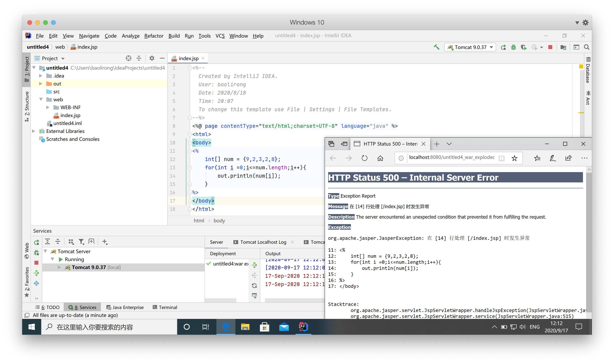Select index.jsp file in project tree
The width and height of the screenshot is (614, 364).
(70, 115)
